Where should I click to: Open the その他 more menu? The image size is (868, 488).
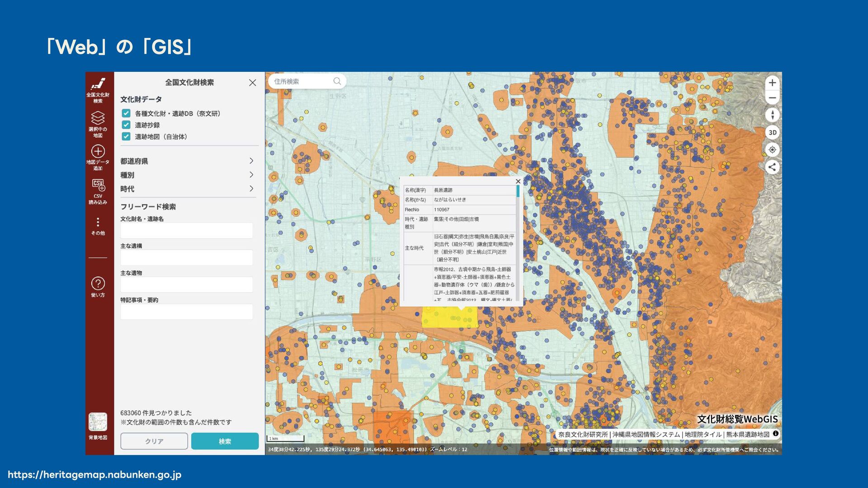pos(98,222)
